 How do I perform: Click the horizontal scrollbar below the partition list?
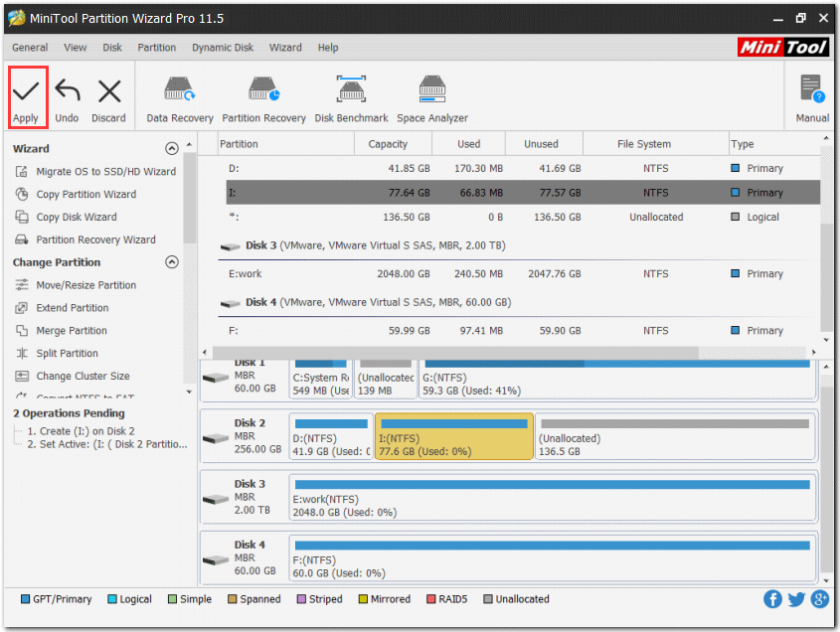447,352
